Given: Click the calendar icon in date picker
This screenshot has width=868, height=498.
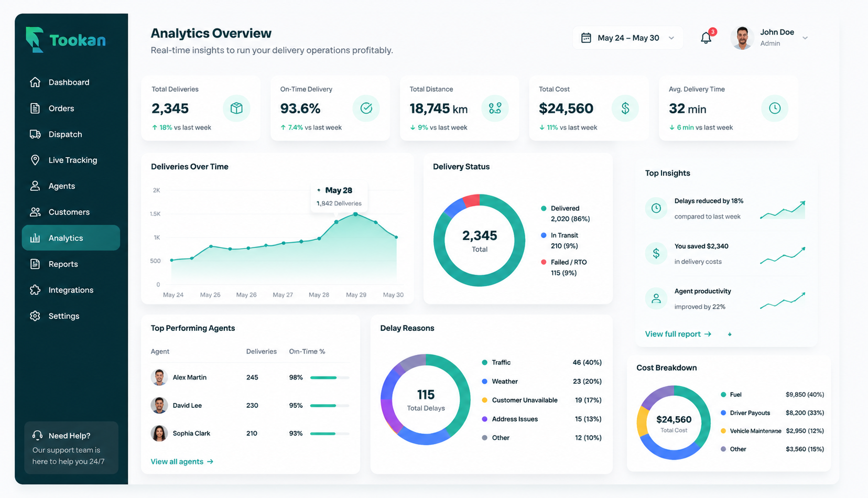Looking at the screenshot, I should pos(587,38).
